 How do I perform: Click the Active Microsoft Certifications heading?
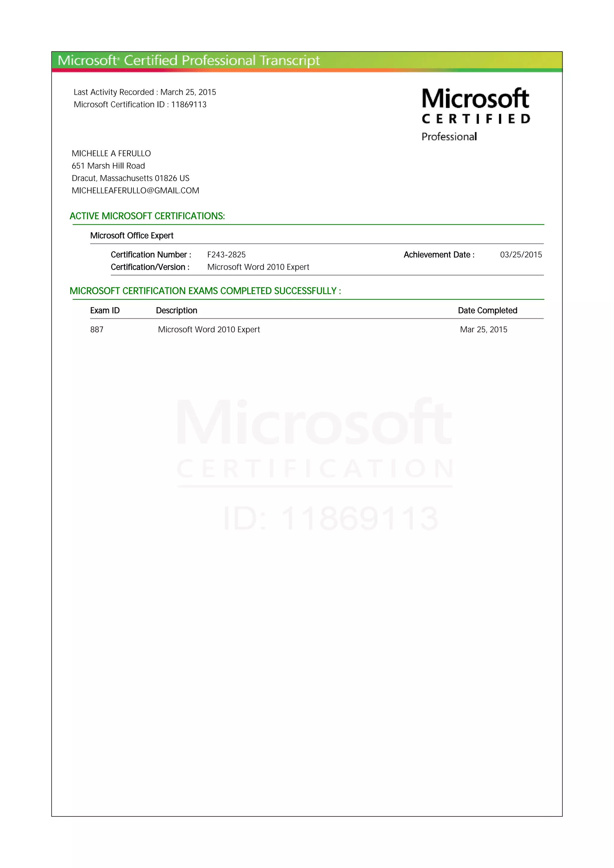(x=147, y=216)
